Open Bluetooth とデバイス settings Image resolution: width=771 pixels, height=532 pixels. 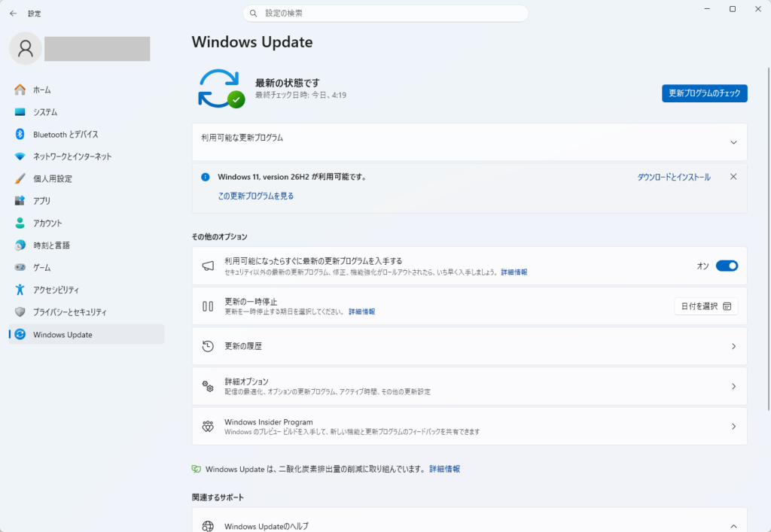(87, 134)
